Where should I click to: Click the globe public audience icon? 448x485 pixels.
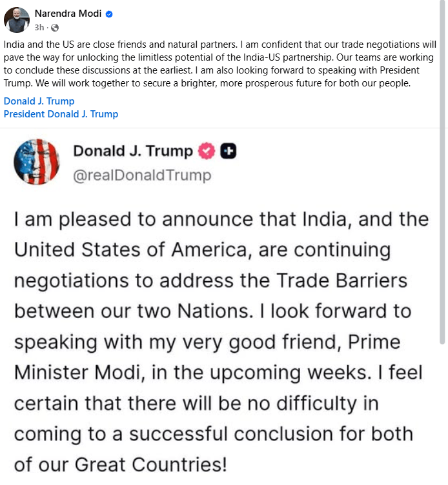click(54, 28)
